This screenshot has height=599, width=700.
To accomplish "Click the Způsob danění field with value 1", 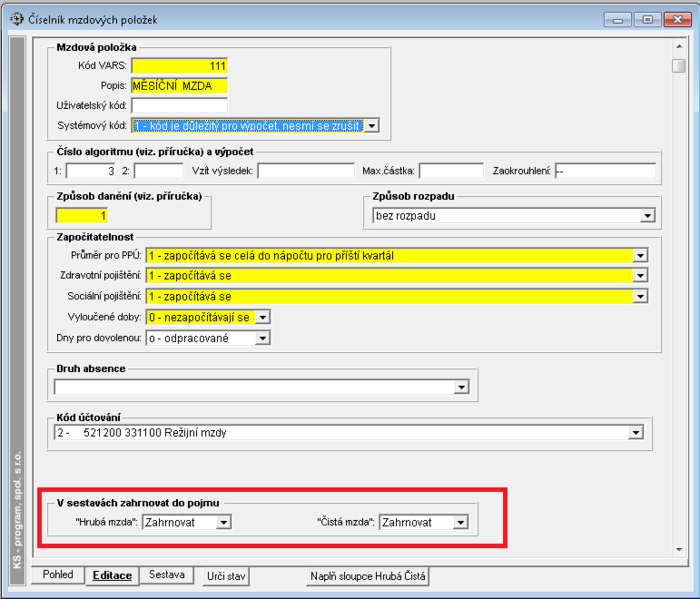I will (x=82, y=216).
